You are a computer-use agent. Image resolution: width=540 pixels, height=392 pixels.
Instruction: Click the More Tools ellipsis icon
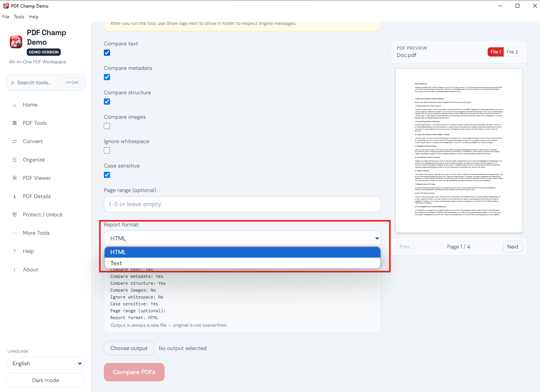pos(15,233)
